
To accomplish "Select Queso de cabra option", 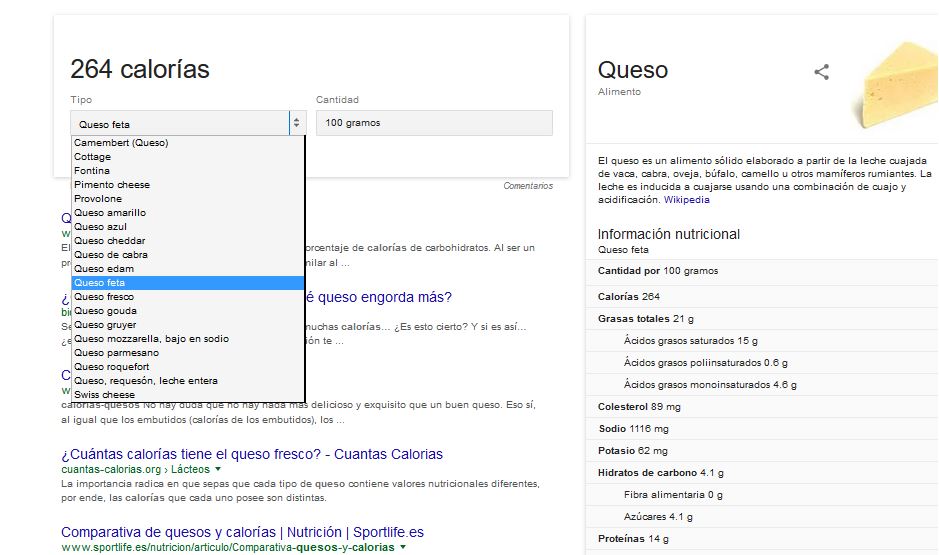I will click(x=187, y=254).
